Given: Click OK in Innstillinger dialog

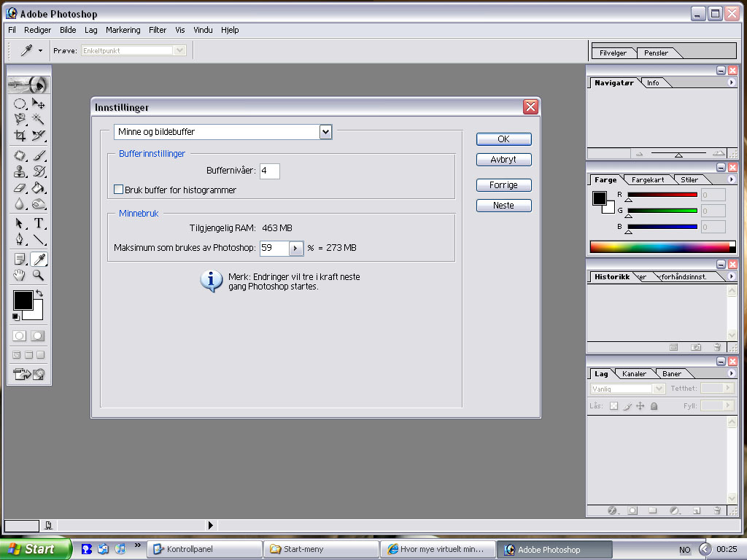Looking at the screenshot, I should point(503,139).
